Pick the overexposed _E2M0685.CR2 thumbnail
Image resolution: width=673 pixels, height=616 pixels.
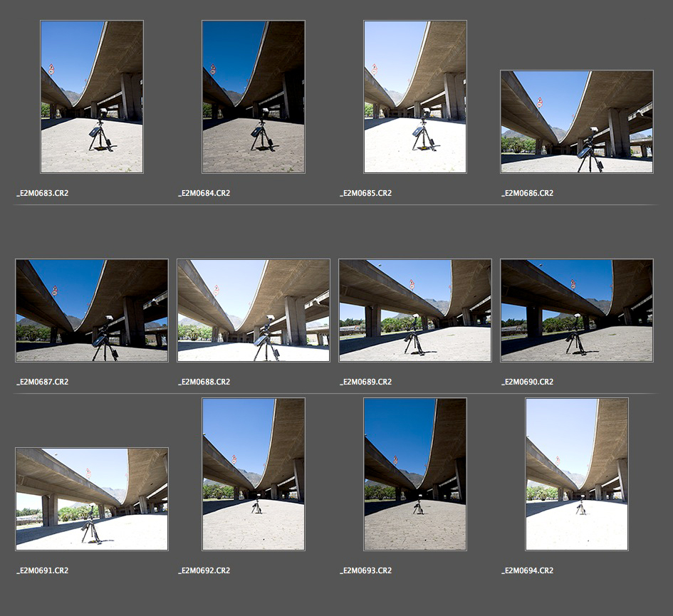tap(415, 97)
